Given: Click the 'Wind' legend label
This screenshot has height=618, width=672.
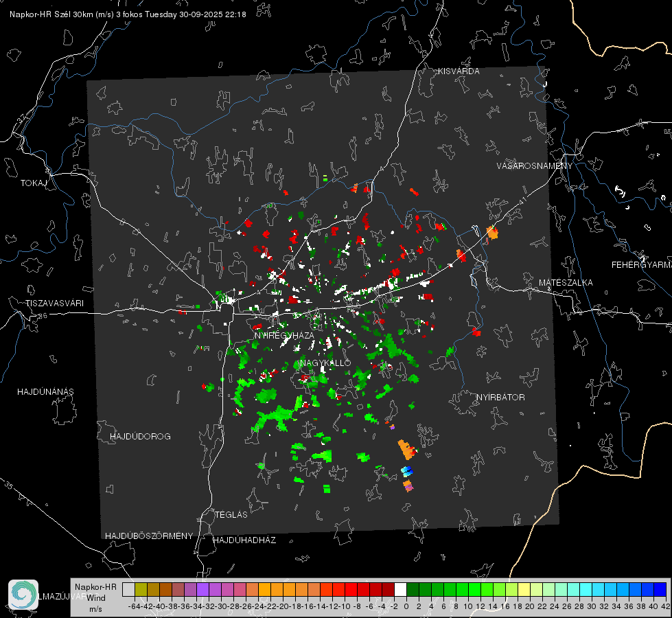Looking at the screenshot, I should [x=96, y=597].
